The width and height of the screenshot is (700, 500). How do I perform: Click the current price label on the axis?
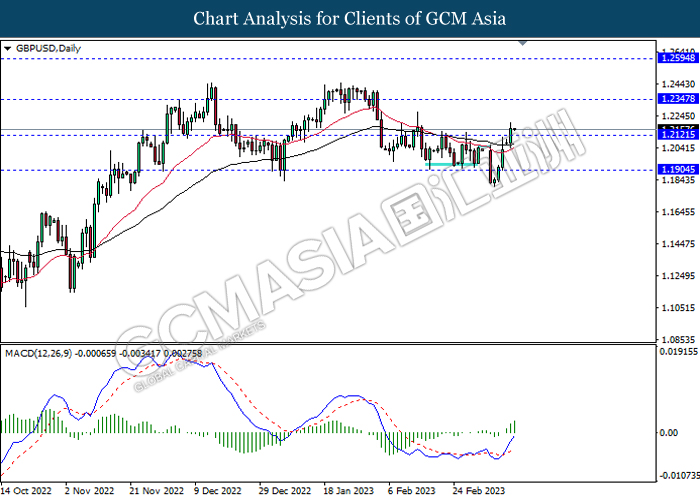click(x=678, y=129)
